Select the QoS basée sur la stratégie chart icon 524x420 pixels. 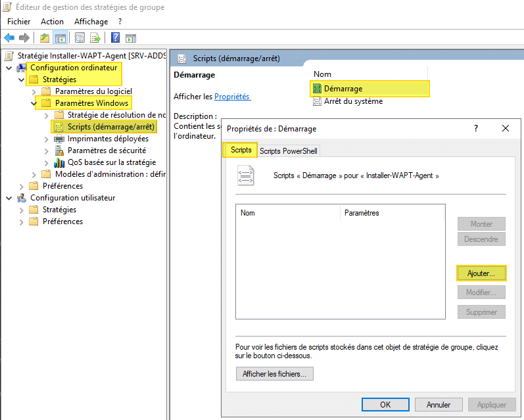pos(59,162)
